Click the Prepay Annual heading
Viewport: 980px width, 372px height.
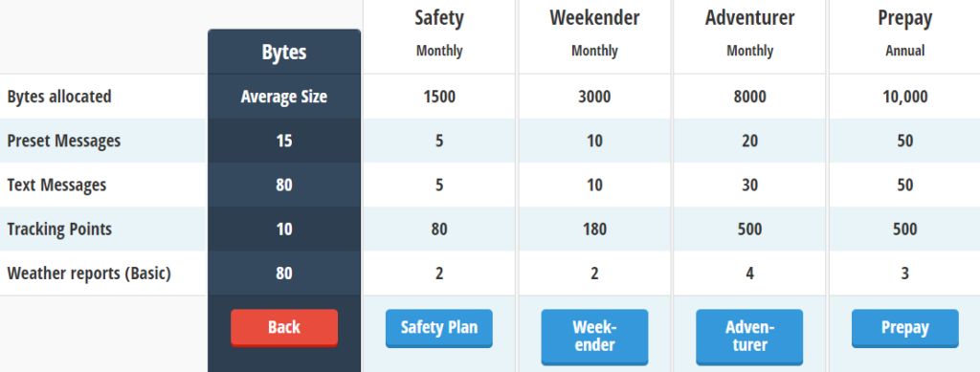coord(904,33)
